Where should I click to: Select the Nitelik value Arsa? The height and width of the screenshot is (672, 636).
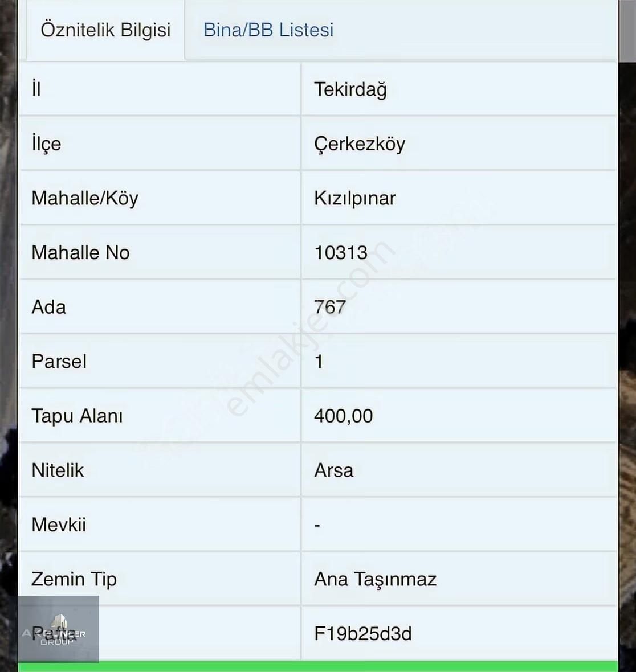334,470
